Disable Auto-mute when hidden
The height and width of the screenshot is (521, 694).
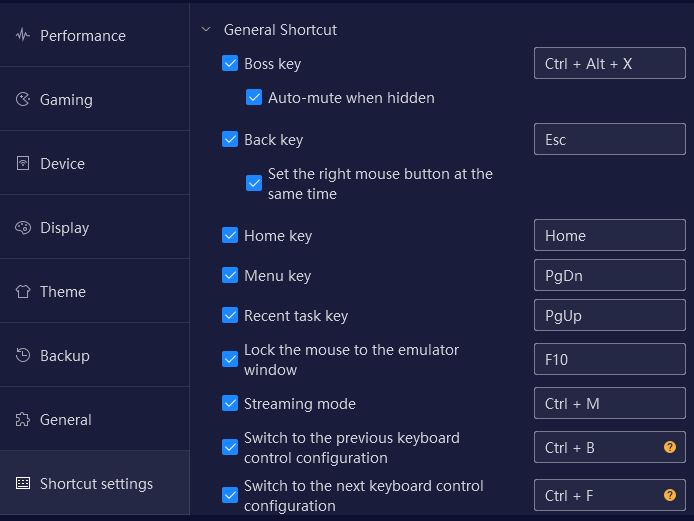tap(254, 97)
